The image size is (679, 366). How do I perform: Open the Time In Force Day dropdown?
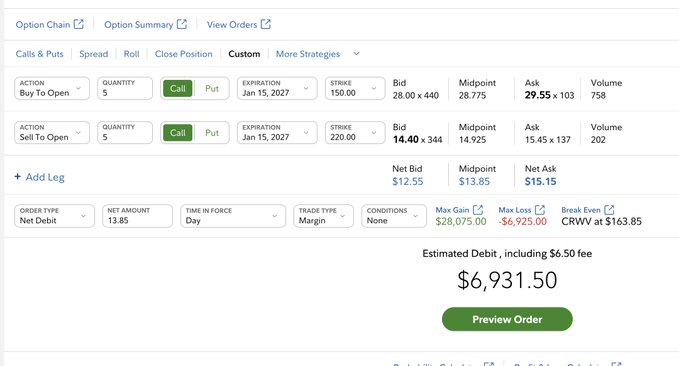point(233,216)
